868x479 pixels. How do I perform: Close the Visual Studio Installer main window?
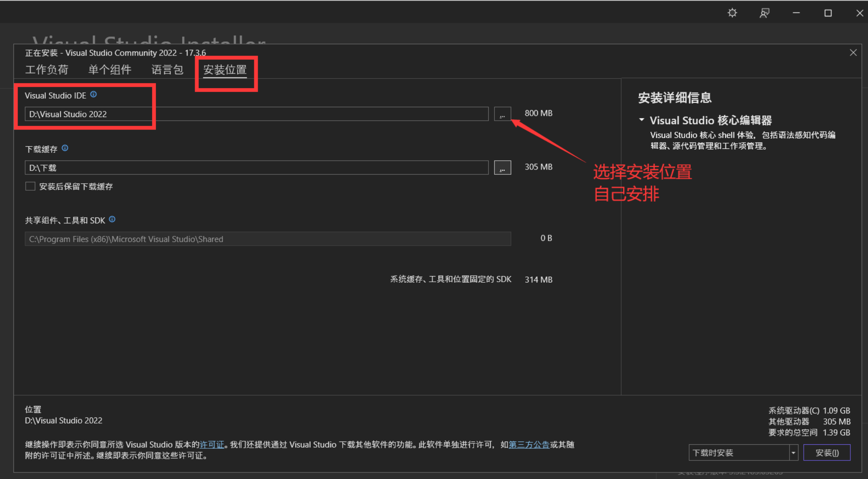point(859,13)
